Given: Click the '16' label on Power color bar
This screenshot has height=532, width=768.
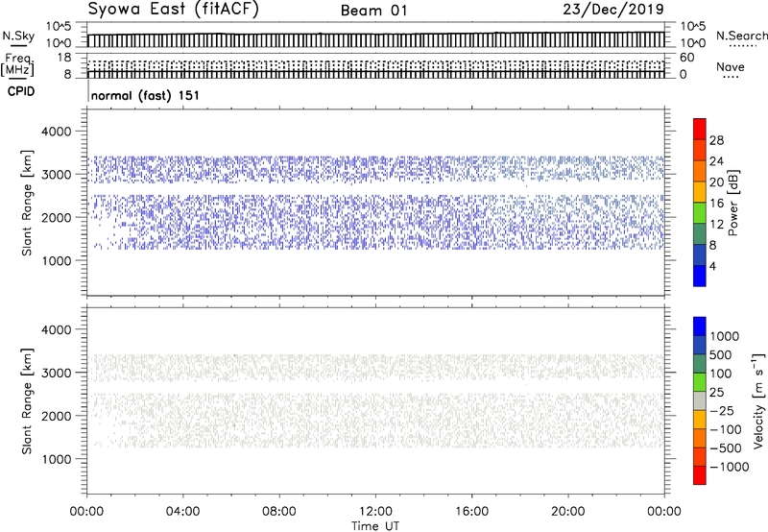Looking at the screenshot, I should click(x=716, y=204).
